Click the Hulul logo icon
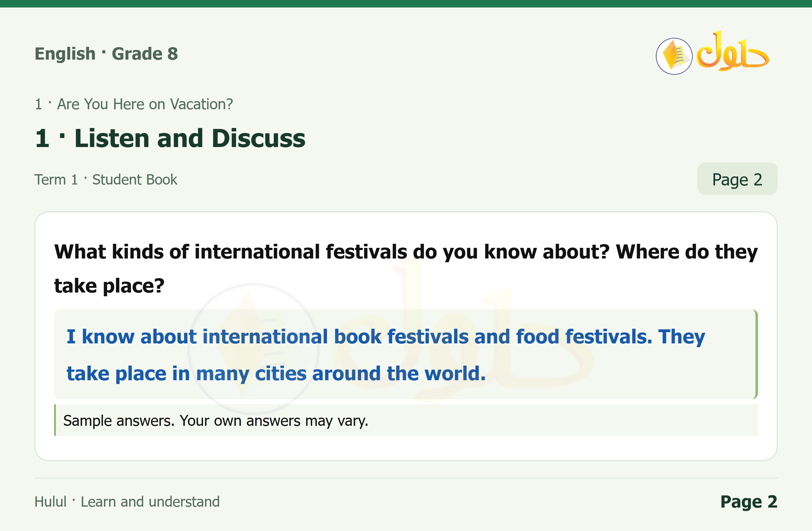812x531 pixels. click(x=713, y=53)
